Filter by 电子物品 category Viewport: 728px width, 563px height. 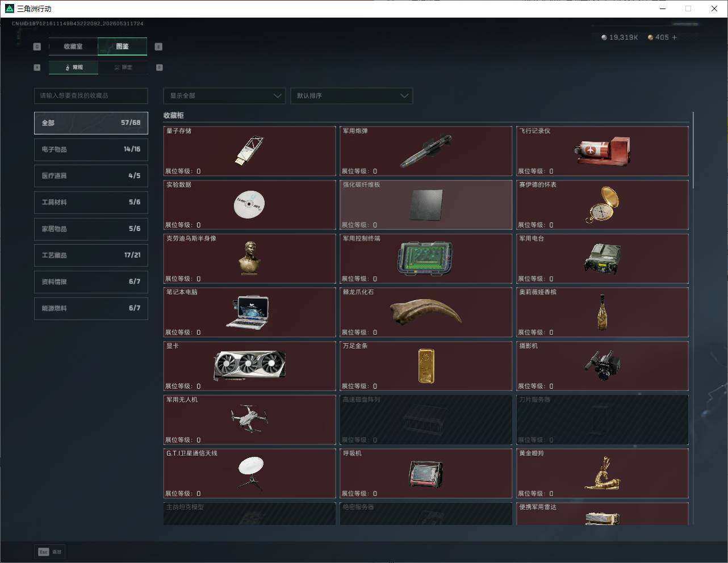(x=91, y=149)
